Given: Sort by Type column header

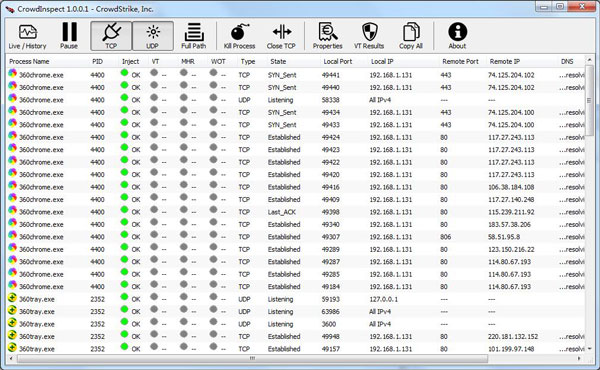Looking at the screenshot, I should click(248, 61).
